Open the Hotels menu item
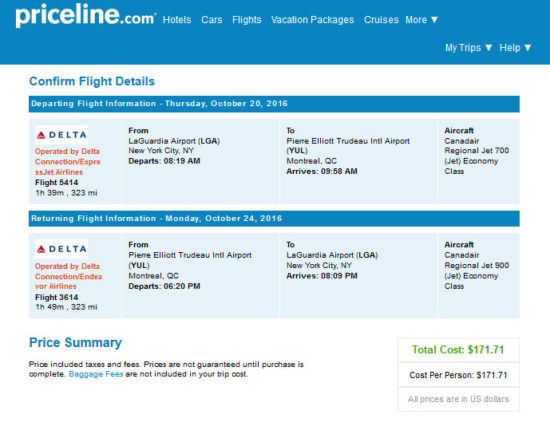The image size is (550, 434). pyautogui.click(x=177, y=20)
